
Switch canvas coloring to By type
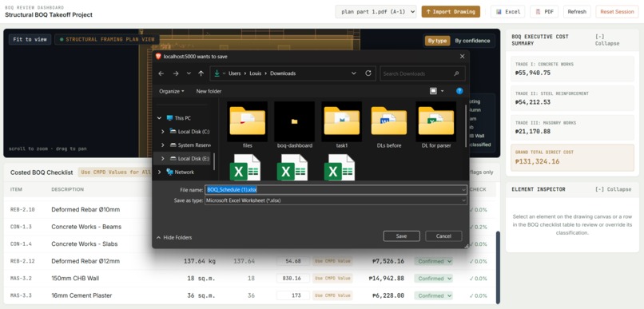coord(437,41)
